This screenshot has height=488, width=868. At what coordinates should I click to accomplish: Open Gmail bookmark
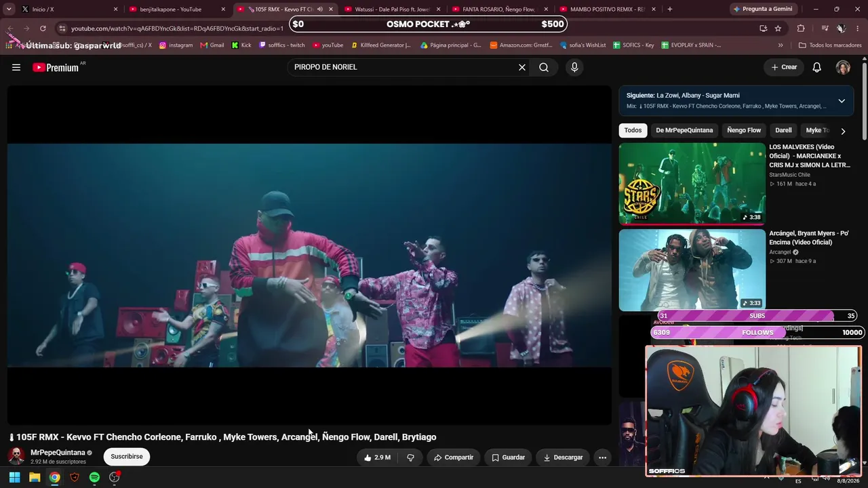(x=212, y=45)
